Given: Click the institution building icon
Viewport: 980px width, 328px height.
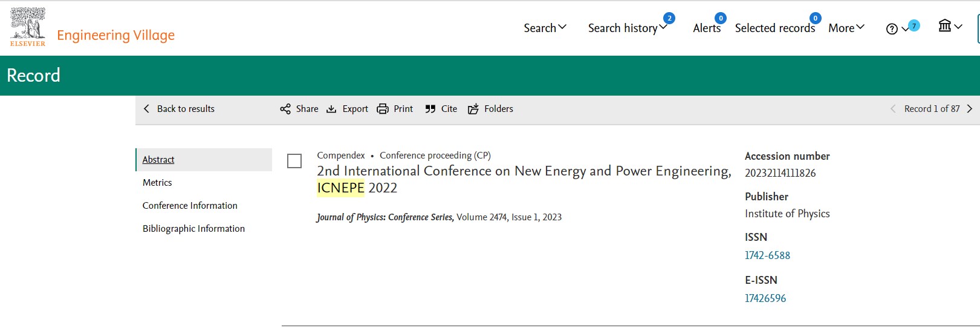Looking at the screenshot, I should tap(944, 25).
